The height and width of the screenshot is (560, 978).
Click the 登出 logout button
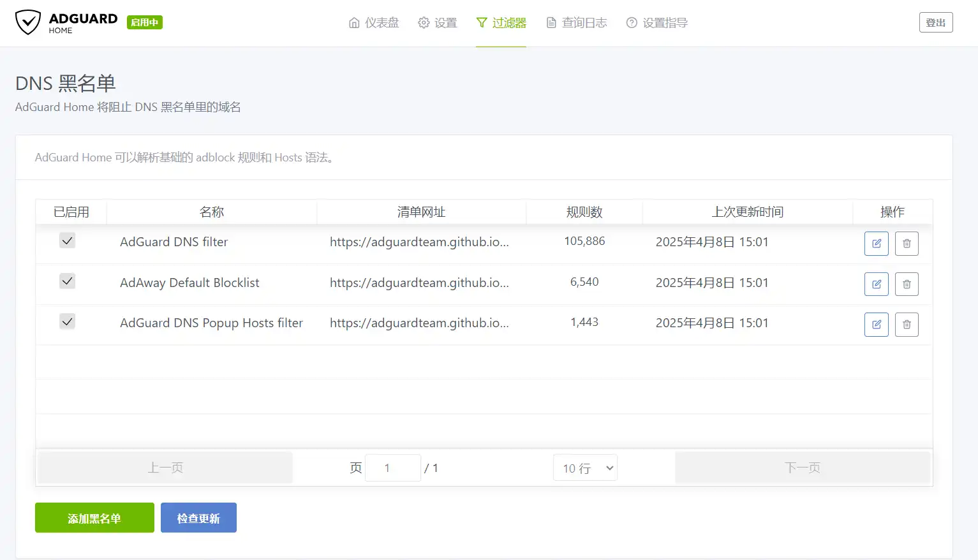click(x=935, y=22)
